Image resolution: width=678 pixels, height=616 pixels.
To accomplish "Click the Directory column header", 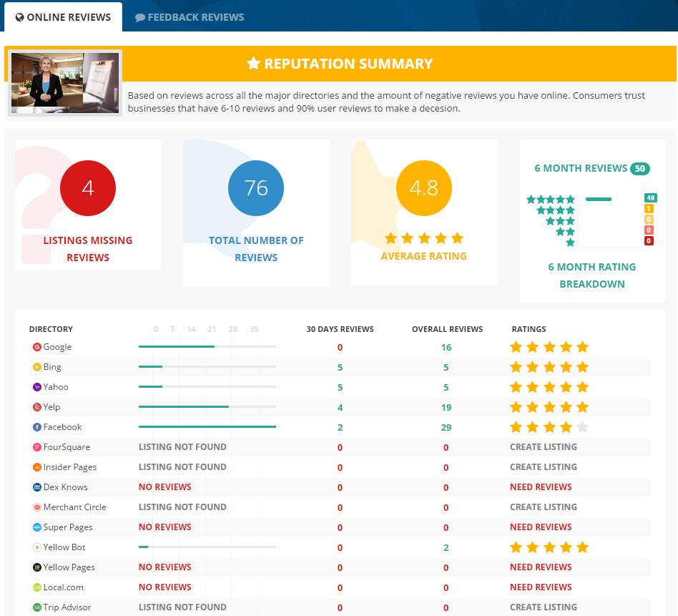I will (x=51, y=329).
